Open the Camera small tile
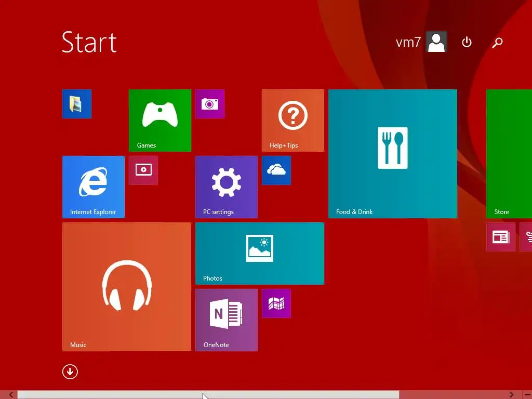The height and width of the screenshot is (399, 532). (210, 104)
